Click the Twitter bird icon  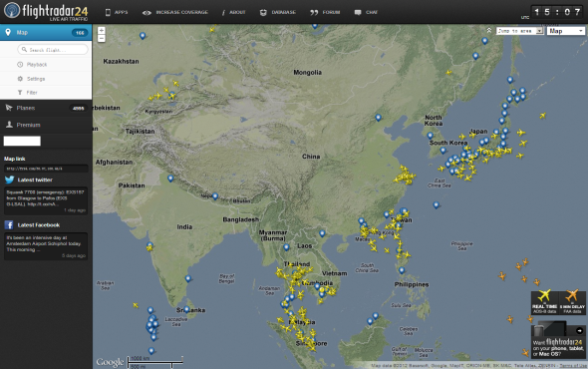pos(9,180)
